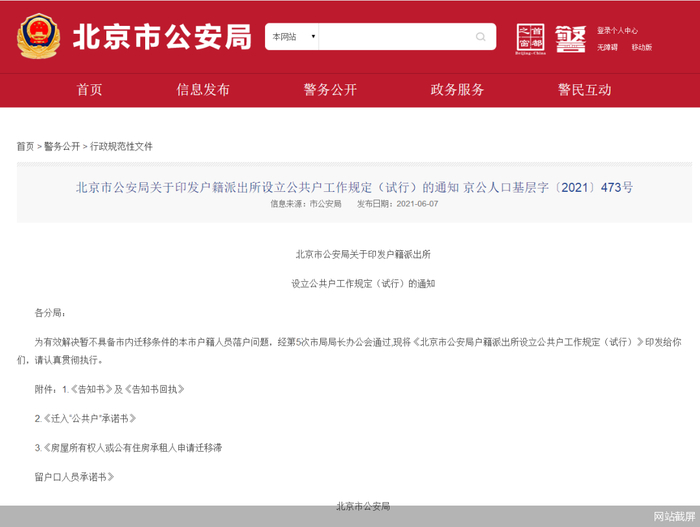Image resolution: width=700 pixels, height=527 pixels.
Task: Click the 北京市公安局 site title
Action: coord(162,37)
